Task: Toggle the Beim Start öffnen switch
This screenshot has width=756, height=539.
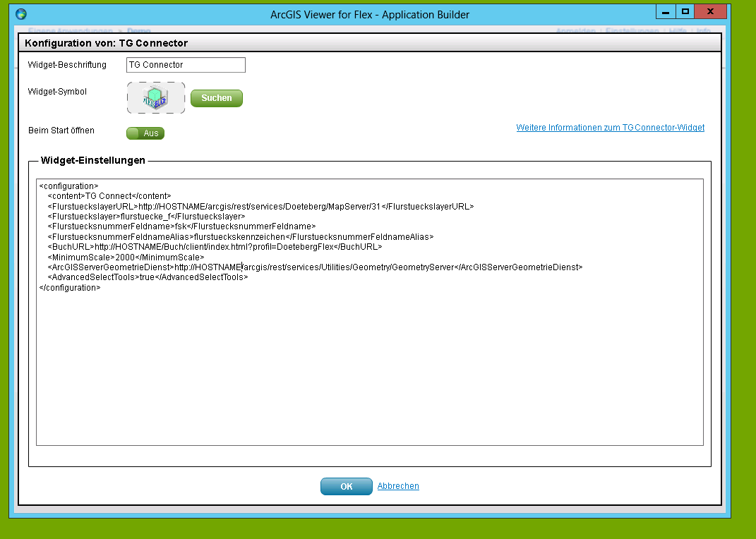Action: 145,133
